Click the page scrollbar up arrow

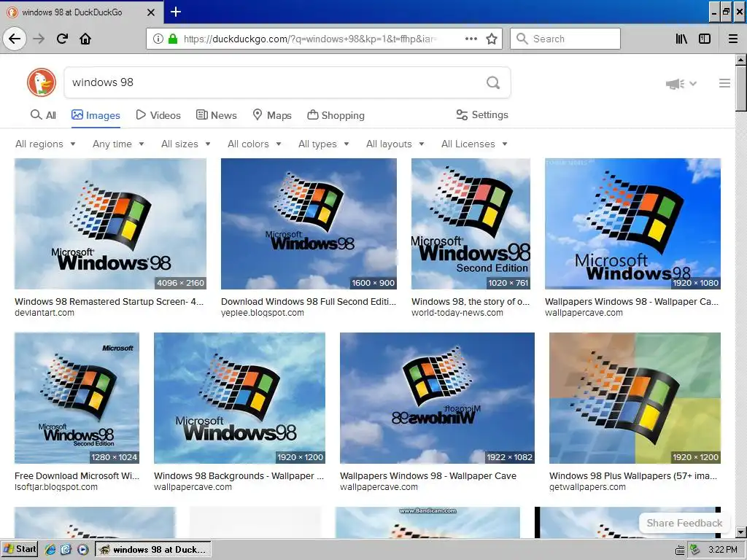click(741, 61)
